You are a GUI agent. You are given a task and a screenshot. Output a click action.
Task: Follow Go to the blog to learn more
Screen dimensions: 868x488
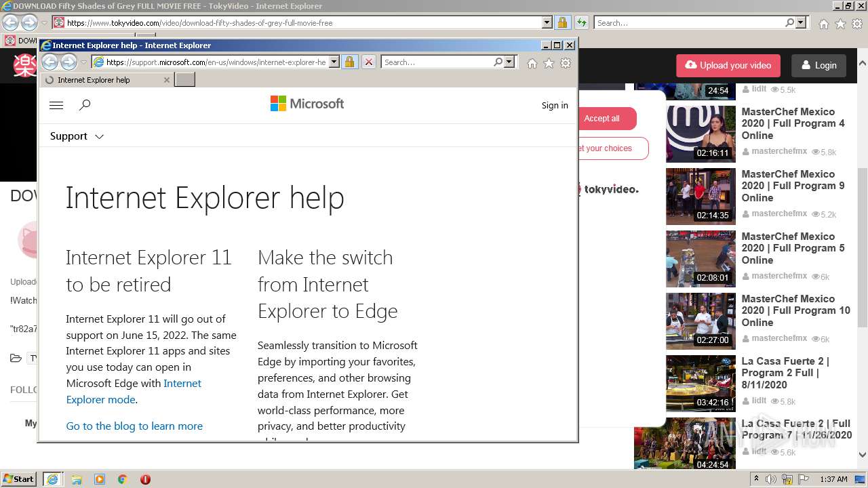pos(134,426)
